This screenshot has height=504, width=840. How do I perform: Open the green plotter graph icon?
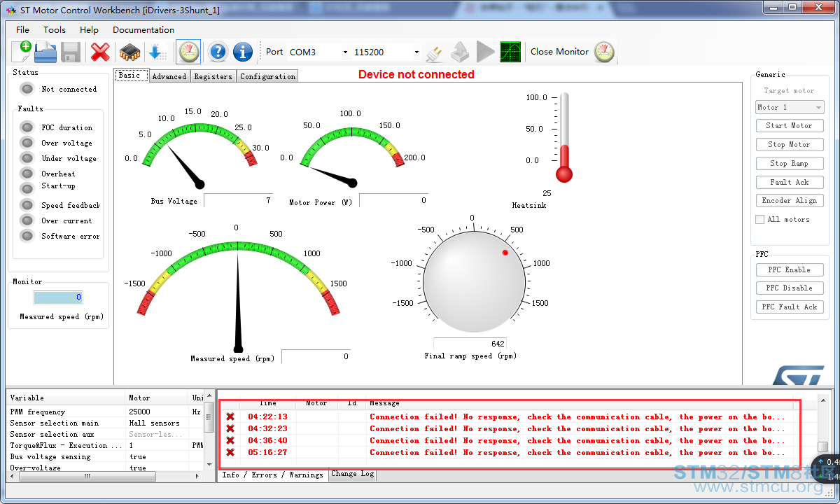[x=510, y=52]
